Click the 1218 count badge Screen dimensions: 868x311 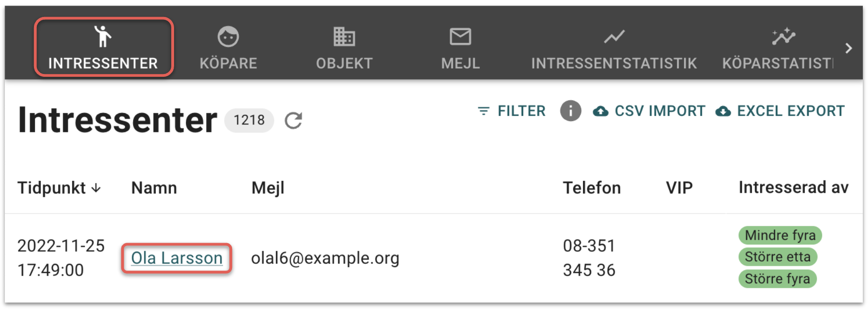[249, 120]
